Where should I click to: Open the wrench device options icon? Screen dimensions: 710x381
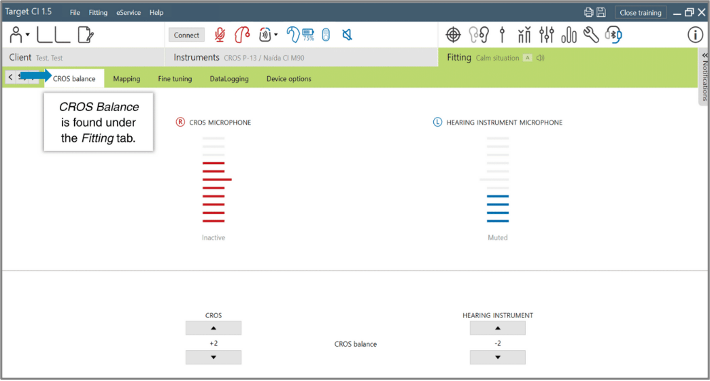pos(591,35)
